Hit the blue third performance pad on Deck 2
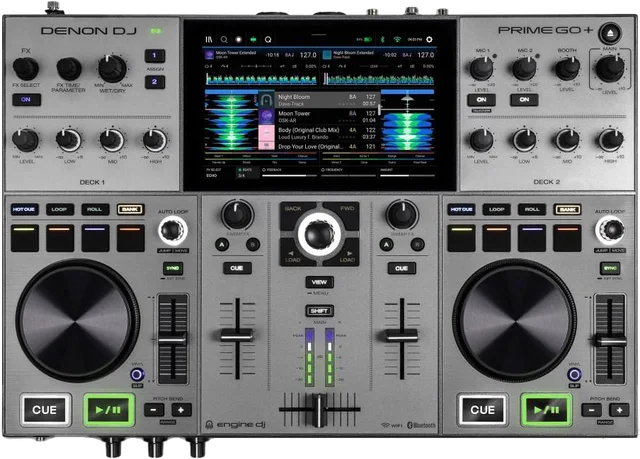Screen dimensions: 640x459 (532, 238)
